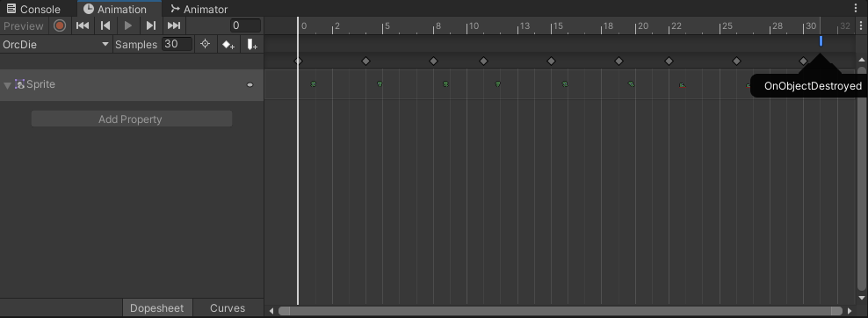Screen dimensions: 868x318
Task: Collapse the Sprite property row
Action: click(x=7, y=85)
